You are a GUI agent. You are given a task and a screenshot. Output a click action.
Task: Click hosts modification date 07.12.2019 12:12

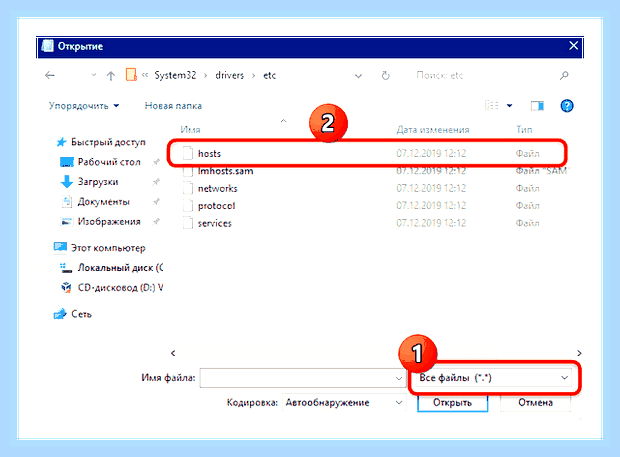pyautogui.click(x=431, y=153)
